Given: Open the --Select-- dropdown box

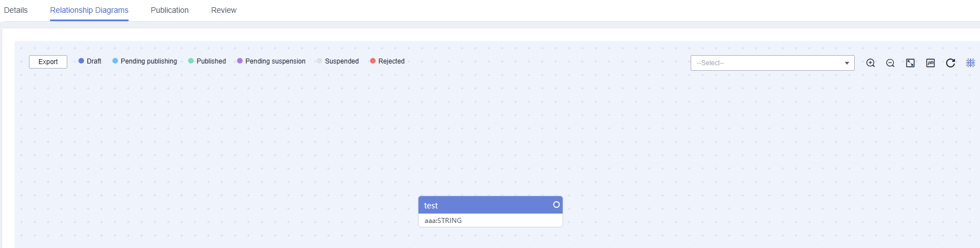Looking at the screenshot, I should (772, 63).
